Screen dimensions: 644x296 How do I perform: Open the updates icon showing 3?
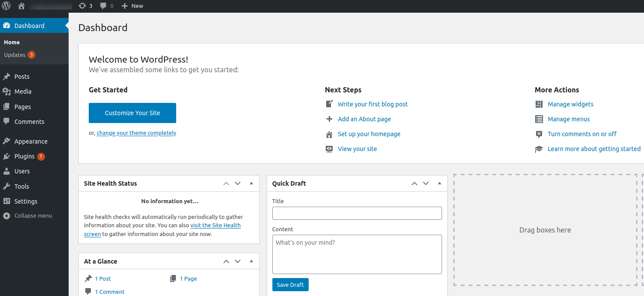point(82,6)
